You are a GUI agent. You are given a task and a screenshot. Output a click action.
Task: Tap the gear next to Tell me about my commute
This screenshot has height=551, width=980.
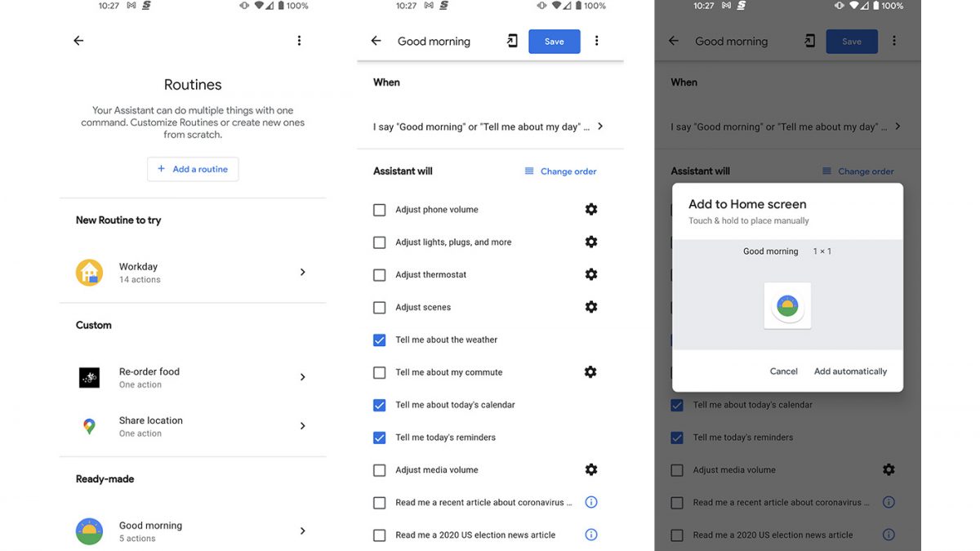[x=591, y=372]
